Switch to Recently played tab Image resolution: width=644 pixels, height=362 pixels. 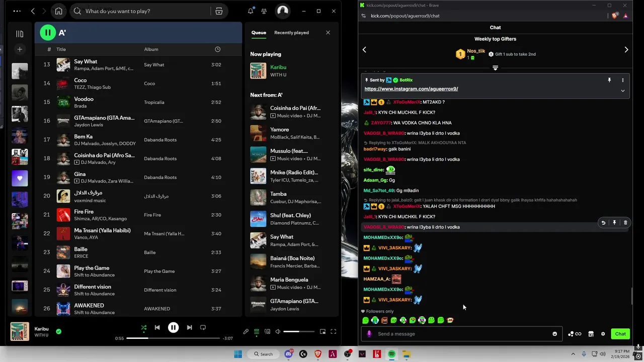291,33
